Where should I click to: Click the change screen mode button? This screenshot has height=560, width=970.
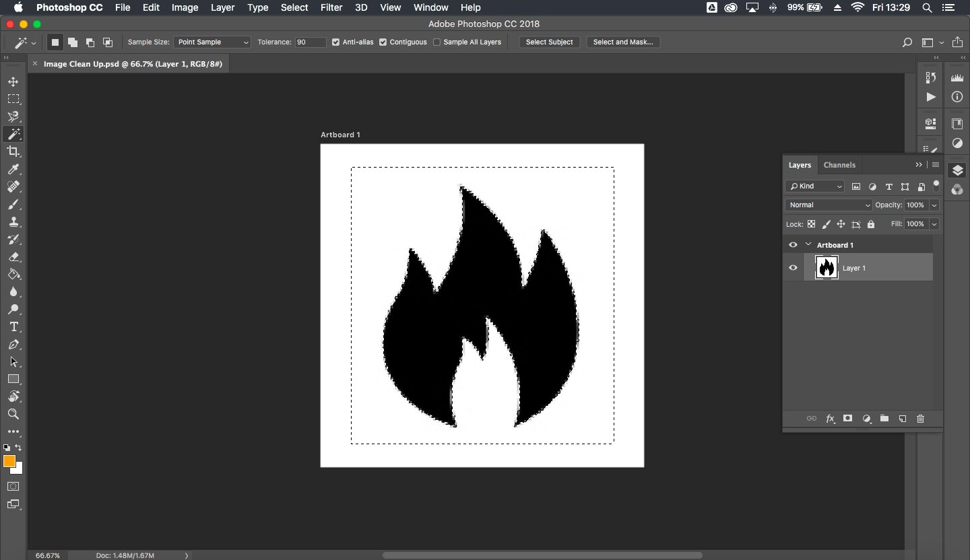[x=13, y=504]
